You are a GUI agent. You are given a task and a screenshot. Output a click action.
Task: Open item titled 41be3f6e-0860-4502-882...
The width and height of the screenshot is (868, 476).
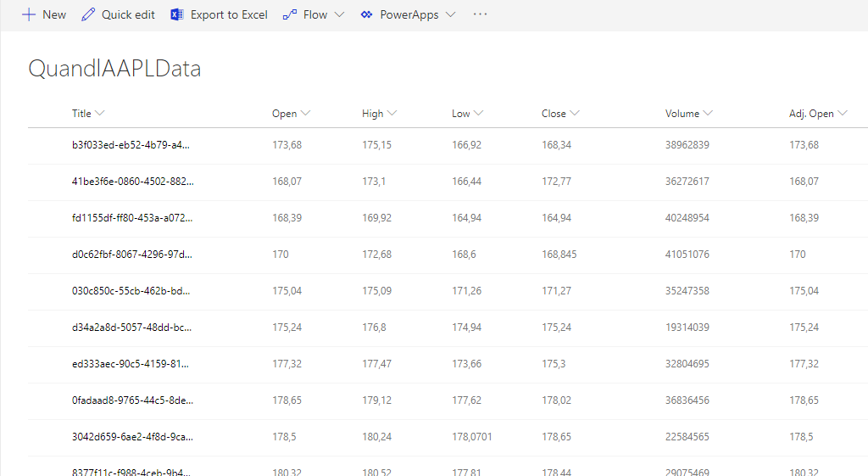[x=131, y=182]
